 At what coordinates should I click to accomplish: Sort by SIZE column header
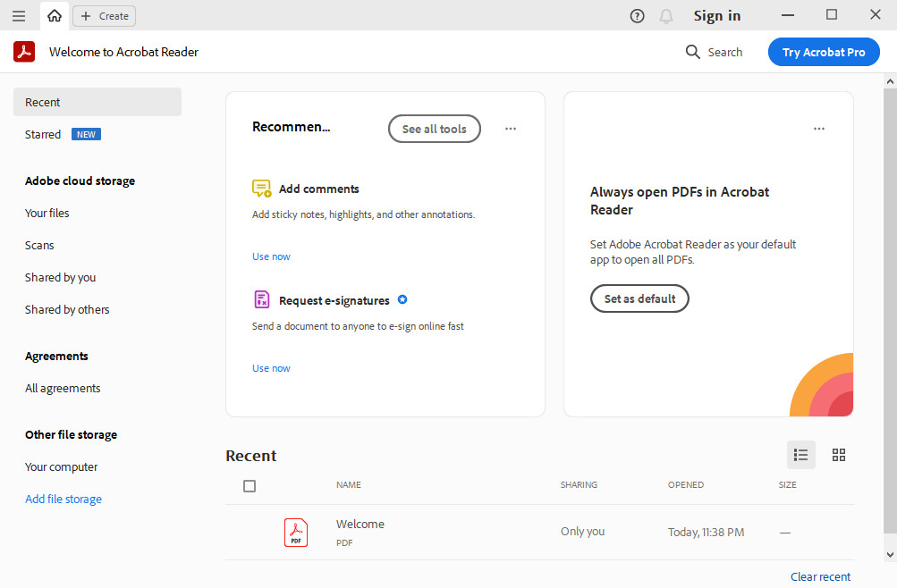click(787, 484)
